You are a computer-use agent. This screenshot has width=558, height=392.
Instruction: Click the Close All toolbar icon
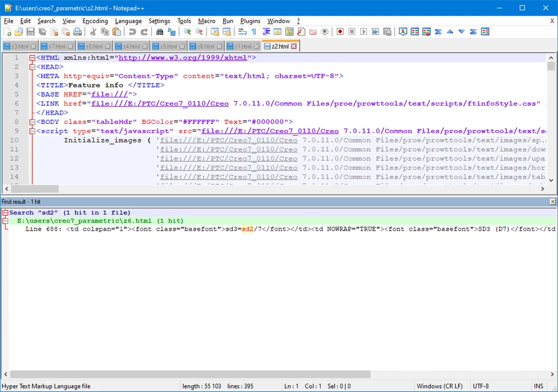coord(66,32)
